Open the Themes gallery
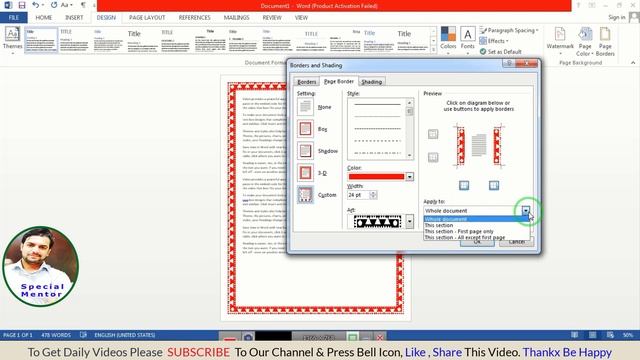The height and width of the screenshot is (360, 640). click(12, 39)
